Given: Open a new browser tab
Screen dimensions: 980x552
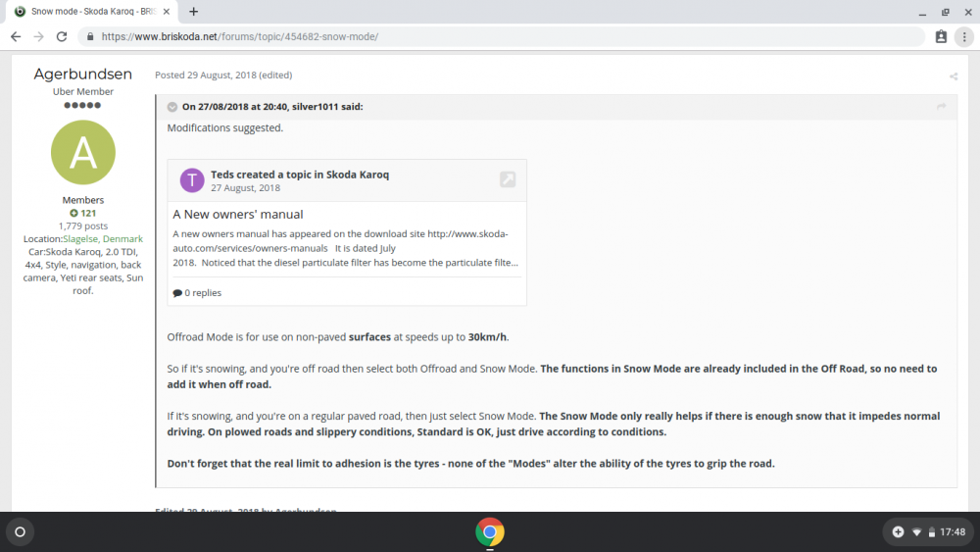Looking at the screenshot, I should (x=194, y=11).
